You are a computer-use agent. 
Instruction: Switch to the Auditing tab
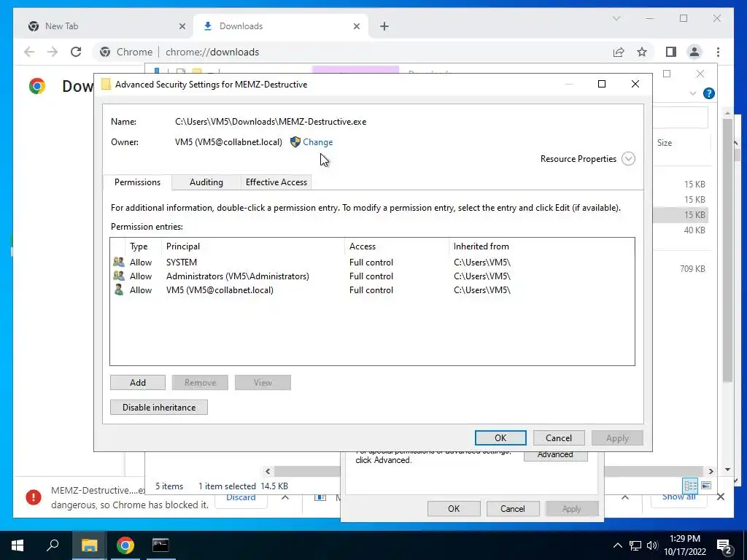pyautogui.click(x=206, y=182)
